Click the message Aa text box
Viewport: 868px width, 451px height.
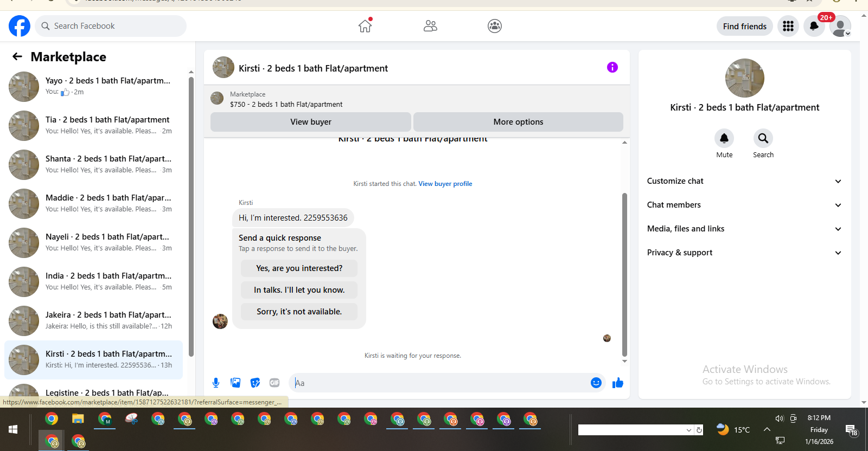coord(439,383)
